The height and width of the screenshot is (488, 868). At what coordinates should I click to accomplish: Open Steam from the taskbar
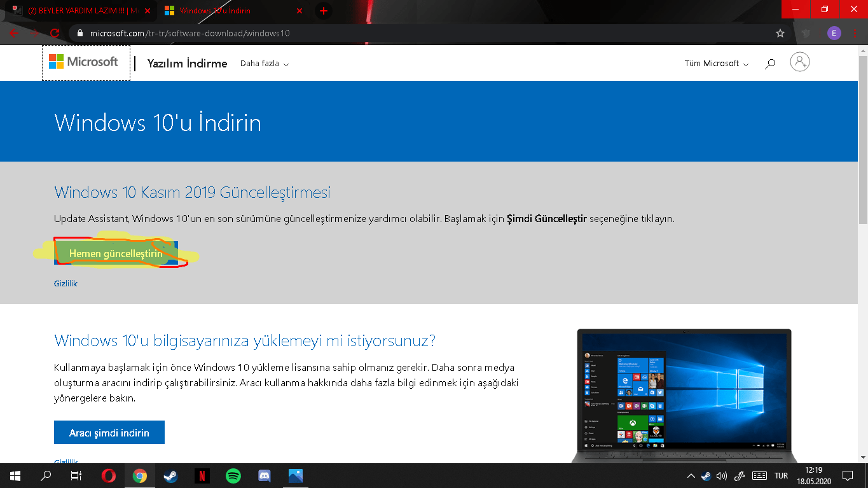[170, 476]
